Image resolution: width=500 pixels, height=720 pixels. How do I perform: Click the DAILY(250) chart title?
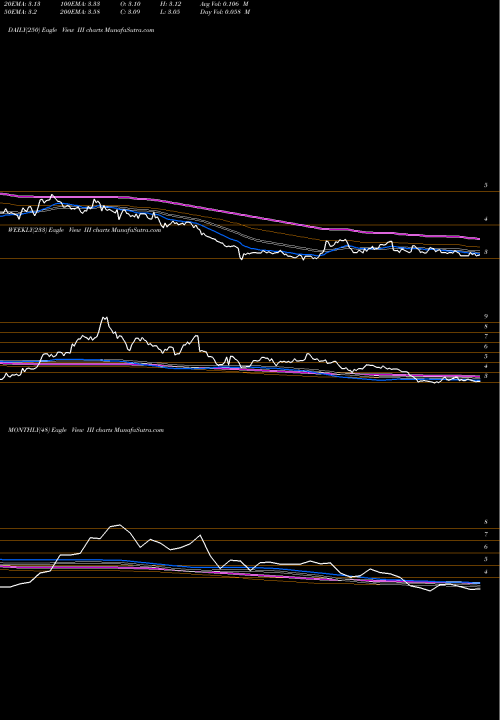pos(81,30)
